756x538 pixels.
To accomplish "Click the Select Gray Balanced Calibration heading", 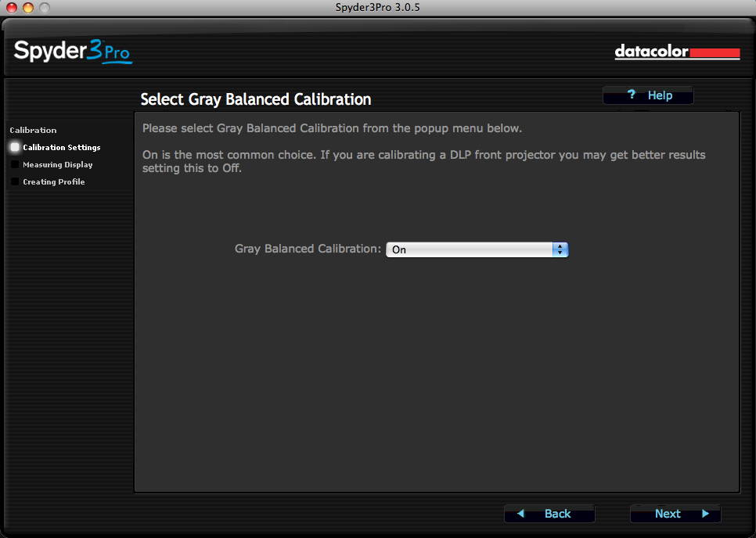I will point(255,99).
